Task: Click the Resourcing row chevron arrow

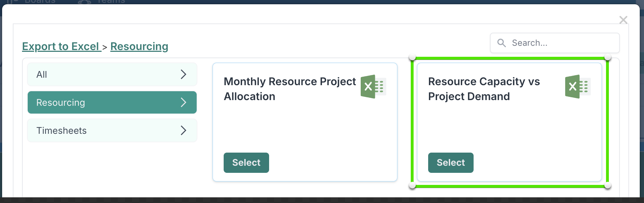Action: pyautogui.click(x=183, y=103)
